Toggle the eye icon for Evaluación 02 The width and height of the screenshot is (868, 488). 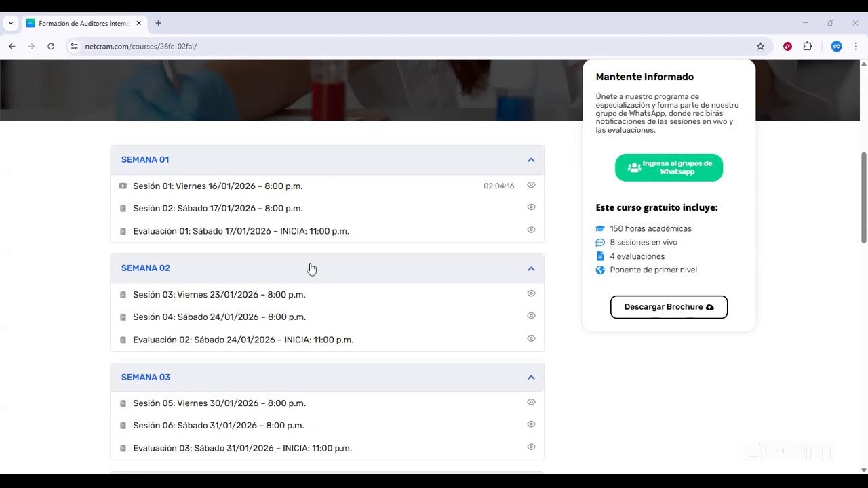click(532, 338)
